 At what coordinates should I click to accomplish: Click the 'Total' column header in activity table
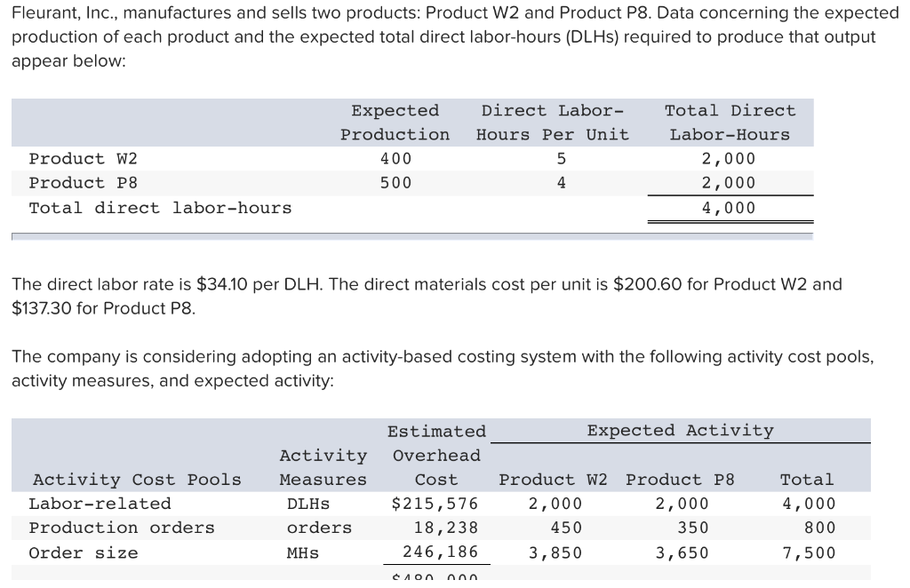tap(807, 480)
